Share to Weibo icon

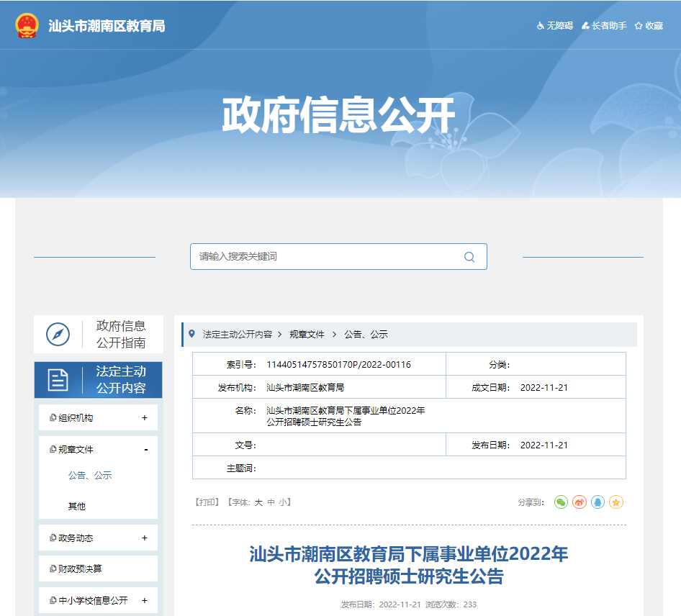click(x=579, y=502)
